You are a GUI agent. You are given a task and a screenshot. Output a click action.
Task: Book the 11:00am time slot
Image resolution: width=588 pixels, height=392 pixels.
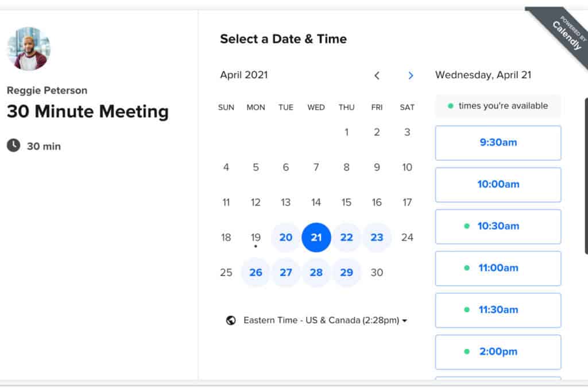498,268
